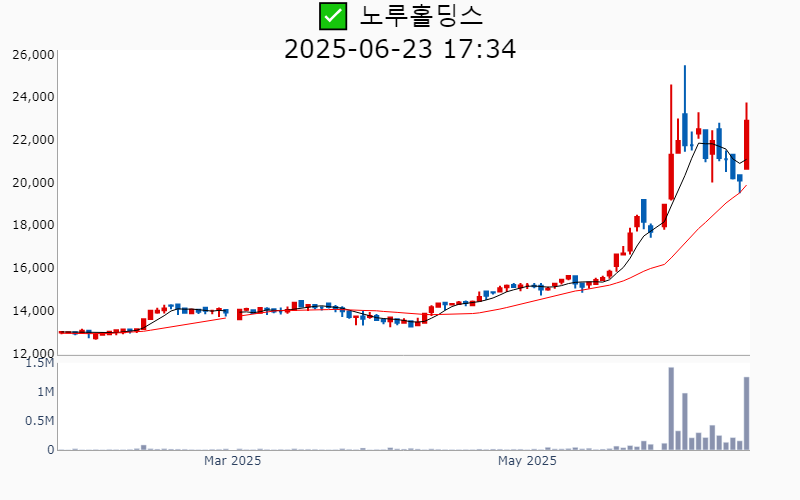Click the 2025-06-23 17:34 timestamp
This screenshot has height=500, width=800.
pyautogui.click(x=400, y=49)
